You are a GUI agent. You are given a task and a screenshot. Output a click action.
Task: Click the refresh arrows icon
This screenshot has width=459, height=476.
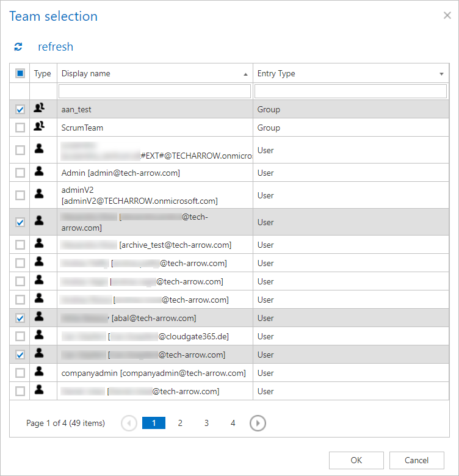click(18, 47)
